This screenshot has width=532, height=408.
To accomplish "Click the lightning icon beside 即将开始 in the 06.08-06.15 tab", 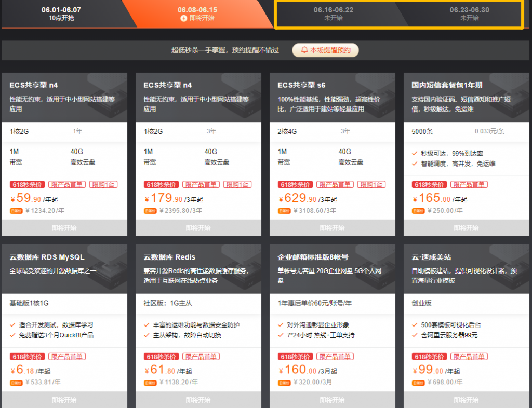I will 183,18.
